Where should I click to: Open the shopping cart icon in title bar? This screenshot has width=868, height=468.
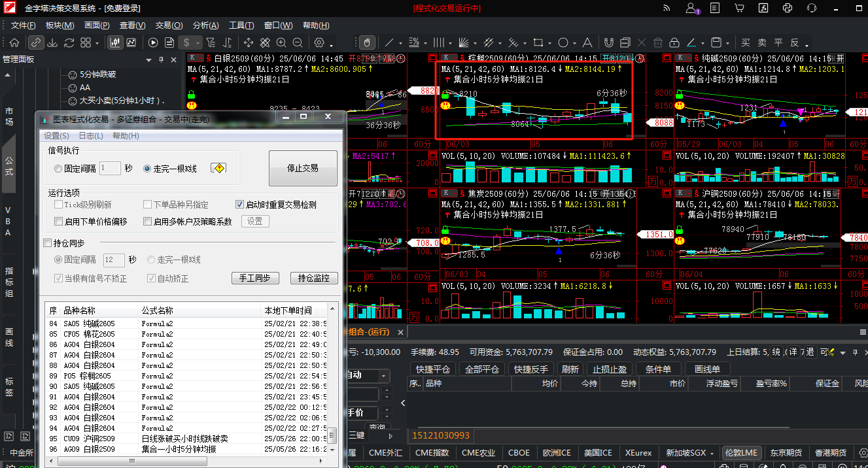click(739, 8)
